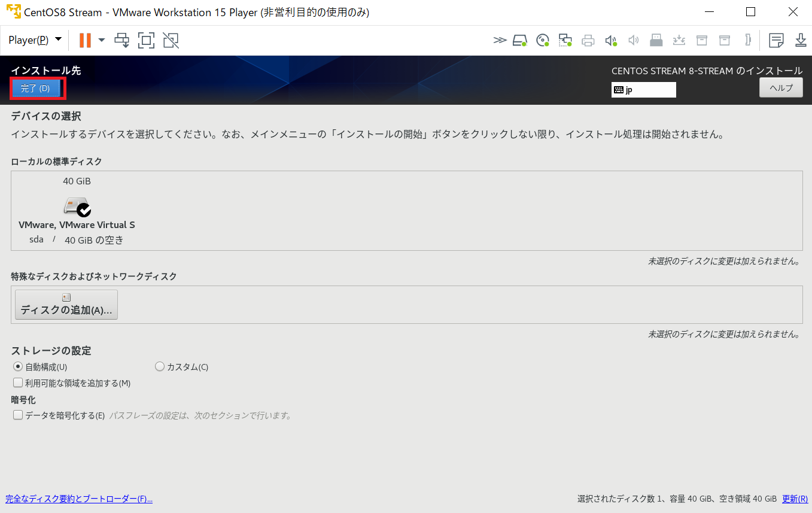Enable 利用可能な領域を追加する checkbox
This screenshot has height=513, width=812.
(x=18, y=383)
